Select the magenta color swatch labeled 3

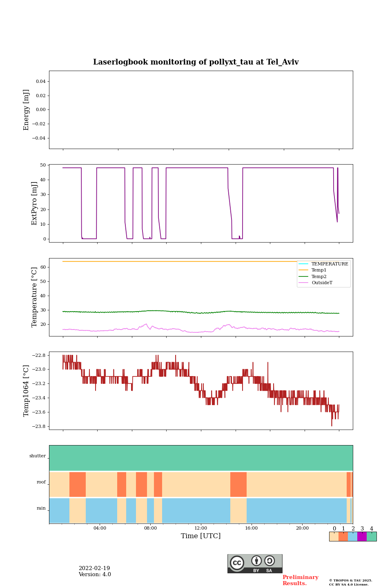[x=362, y=537]
